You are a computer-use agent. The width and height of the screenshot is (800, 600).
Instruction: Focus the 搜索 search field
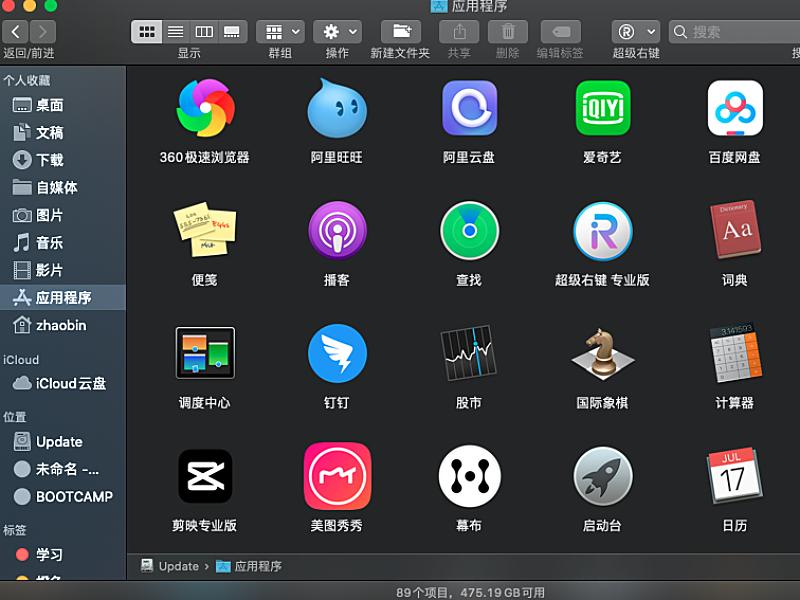coord(735,32)
